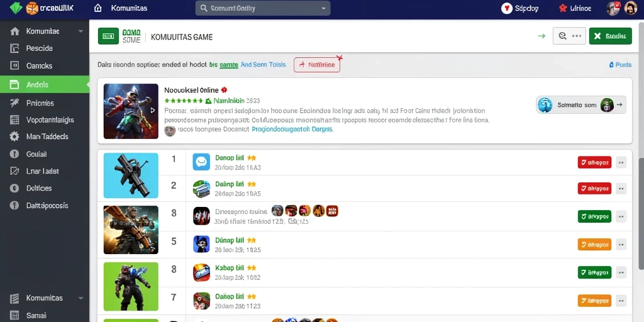
Task: Click the red button in row 1
Action: 594,162
